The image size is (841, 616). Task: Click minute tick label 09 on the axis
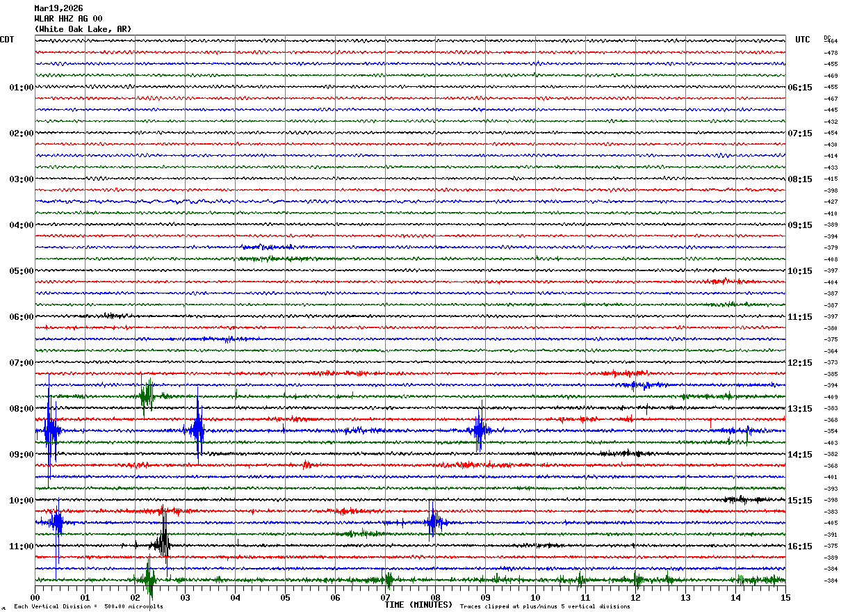(485, 597)
